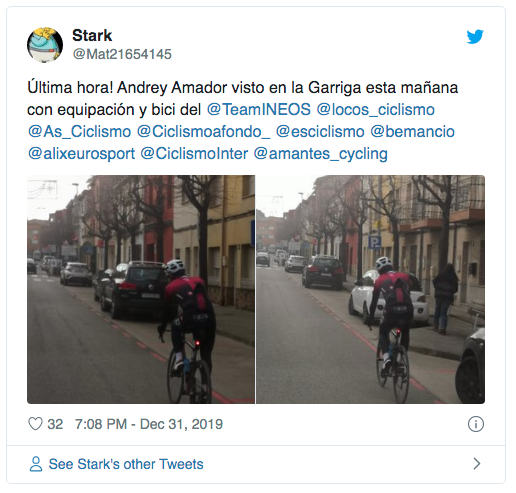Screen dimensions: 516x493
Task: Open the @locos_ciclismo mention
Action: pyautogui.click(x=375, y=110)
